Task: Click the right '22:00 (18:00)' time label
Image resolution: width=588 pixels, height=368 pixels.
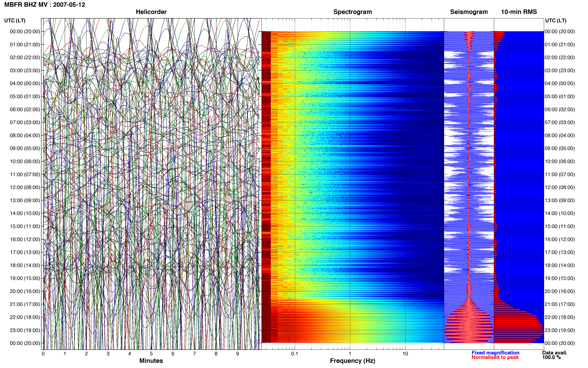Action: pos(560,317)
